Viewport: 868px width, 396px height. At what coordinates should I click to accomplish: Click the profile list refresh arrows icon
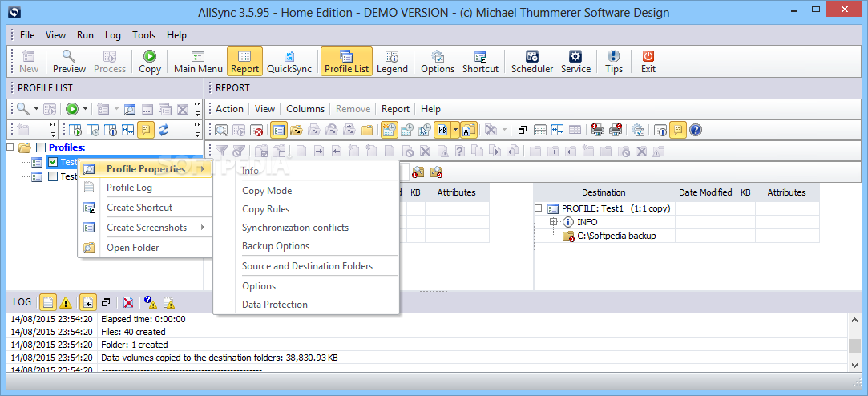[164, 130]
